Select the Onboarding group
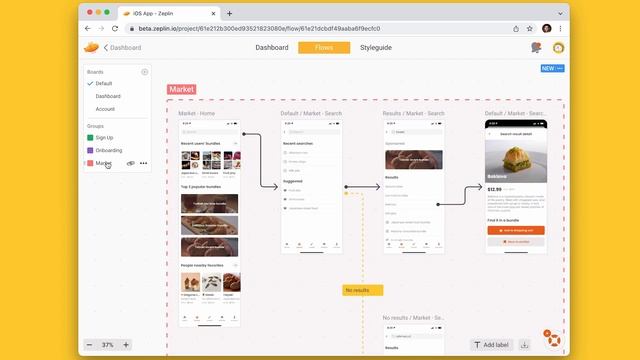 [x=109, y=150]
